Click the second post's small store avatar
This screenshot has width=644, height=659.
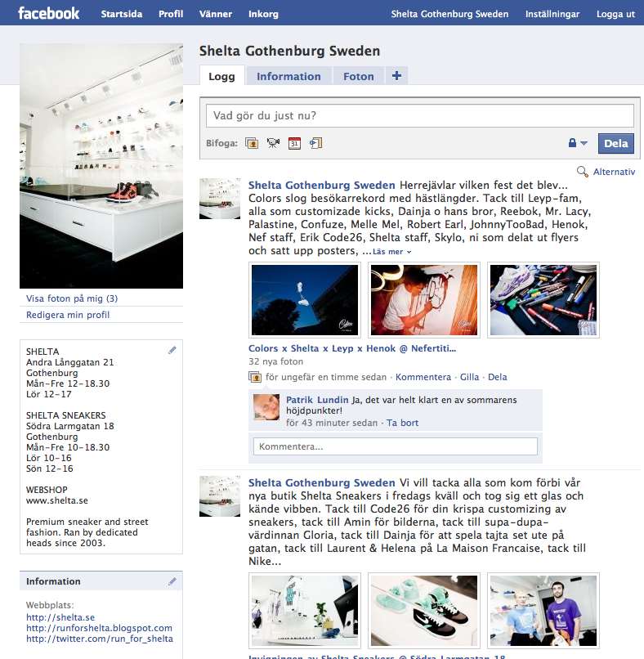click(x=220, y=496)
